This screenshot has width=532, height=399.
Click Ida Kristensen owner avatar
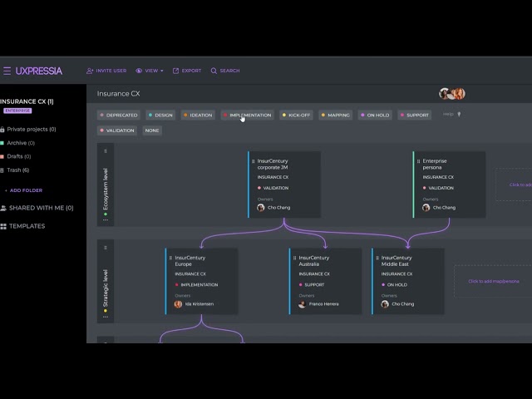(178, 304)
